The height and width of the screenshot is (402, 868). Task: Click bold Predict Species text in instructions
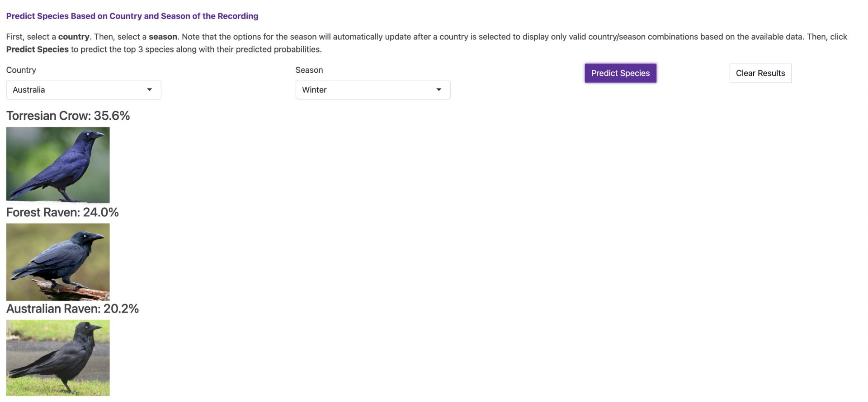(x=38, y=50)
